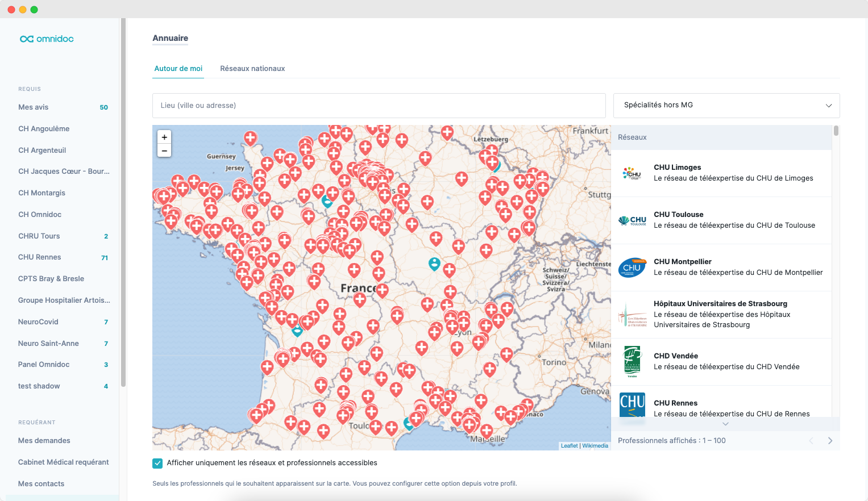Image resolution: width=868 pixels, height=501 pixels.
Task: Open CPTS Bray & Bresle sidebar entry
Action: (x=51, y=279)
